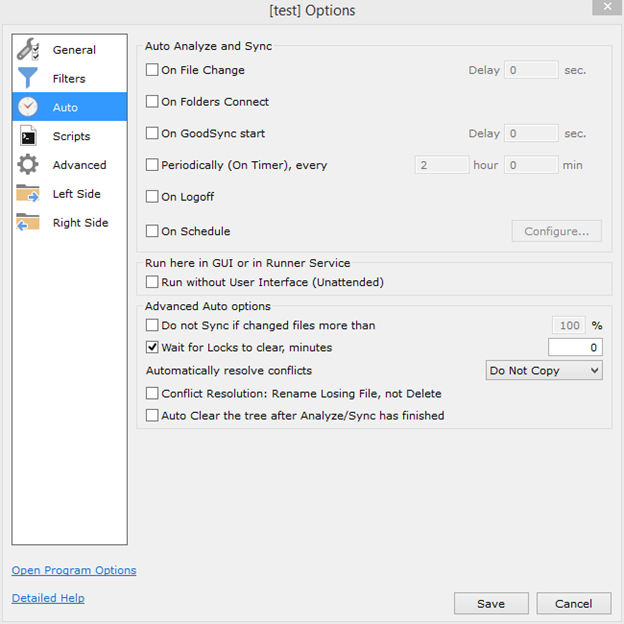Open Program Options link
The height and width of the screenshot is (624, 624).
click(x=74, y=571)
